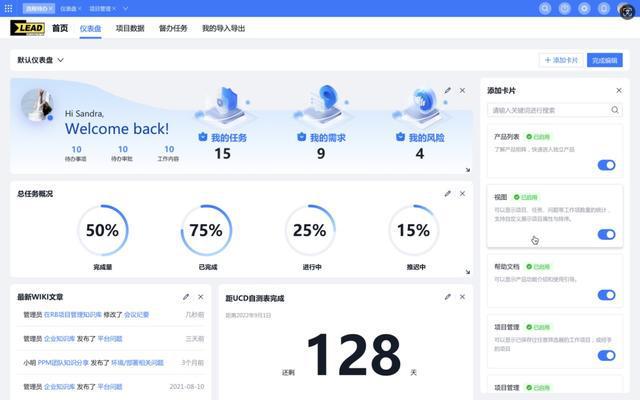Image resolution: width=640 pixels, height=400 pixels.
Task: Click the 2021-08-10 date in wiki list
Action: 187,387
